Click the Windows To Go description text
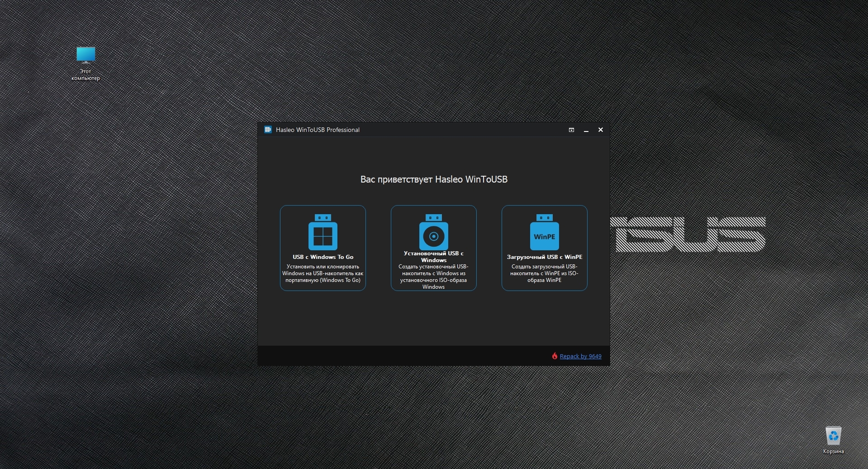The width and height of the screenshot is (868, 469). click(323, 273)
